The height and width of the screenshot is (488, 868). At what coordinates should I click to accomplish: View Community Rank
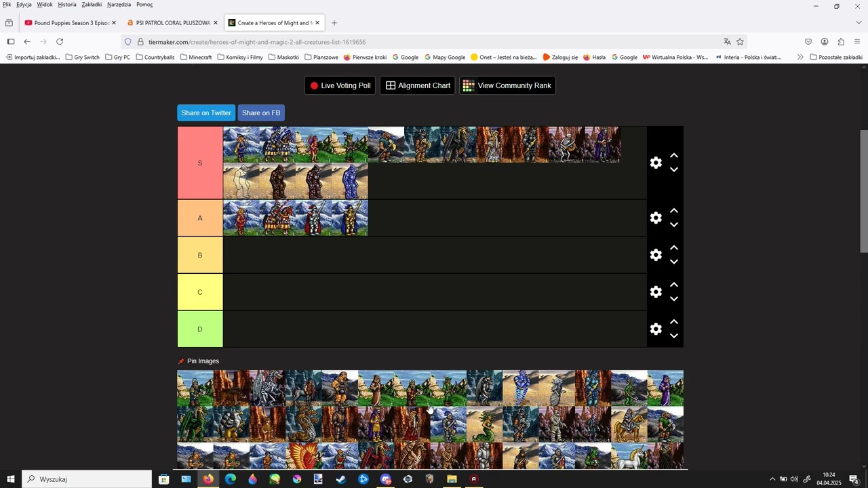[x=507, y=85]
